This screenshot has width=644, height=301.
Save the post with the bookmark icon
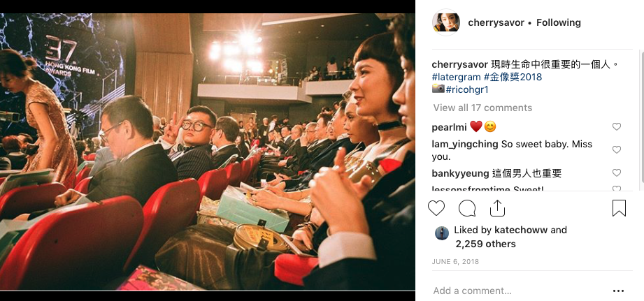tap(619, 208)
